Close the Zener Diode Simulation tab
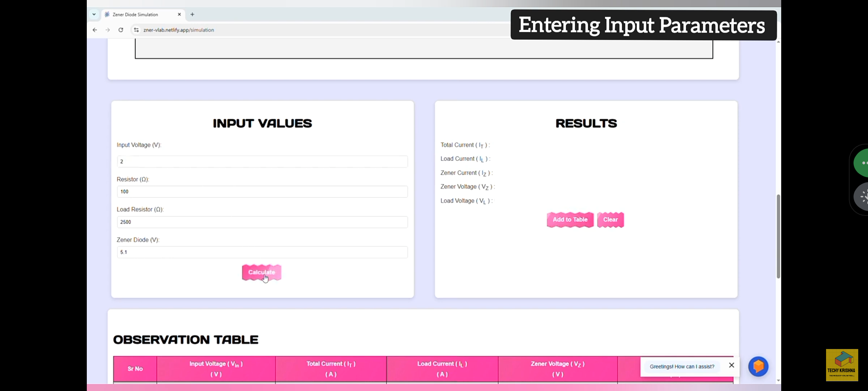This screenshot has width=868, height=391. [x=179, y=14]
